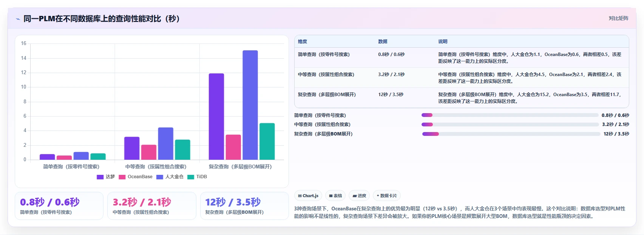Image resolution: width=644 pixels, height=235 pixels.
Task: Click the 对比矩阵 tag in the header
Action: pos(618,18)
